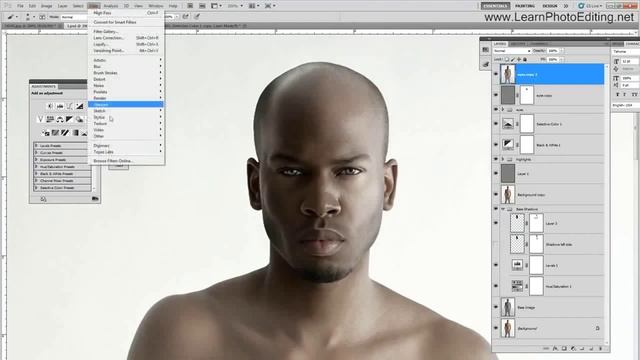640x360 pixels.
Task: Switch to the Essentials workspace
Action: point(496,6)
